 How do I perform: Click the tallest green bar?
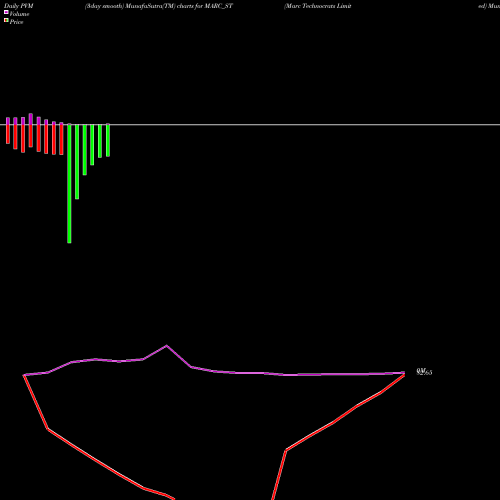(69, 184)
